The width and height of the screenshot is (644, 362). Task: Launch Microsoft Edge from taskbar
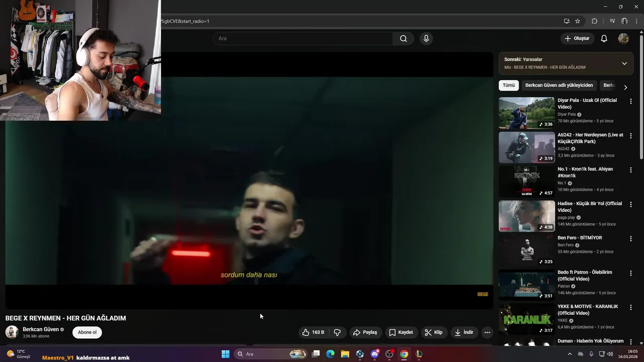click(x=330, y=354)
